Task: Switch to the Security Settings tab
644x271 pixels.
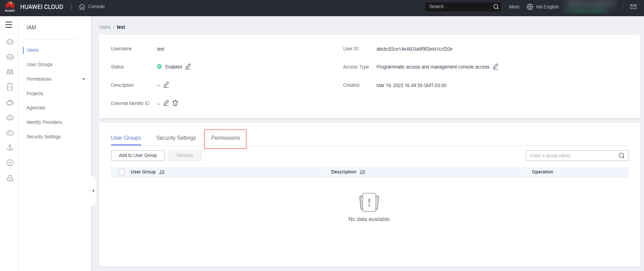Action: tap(176, 138)
